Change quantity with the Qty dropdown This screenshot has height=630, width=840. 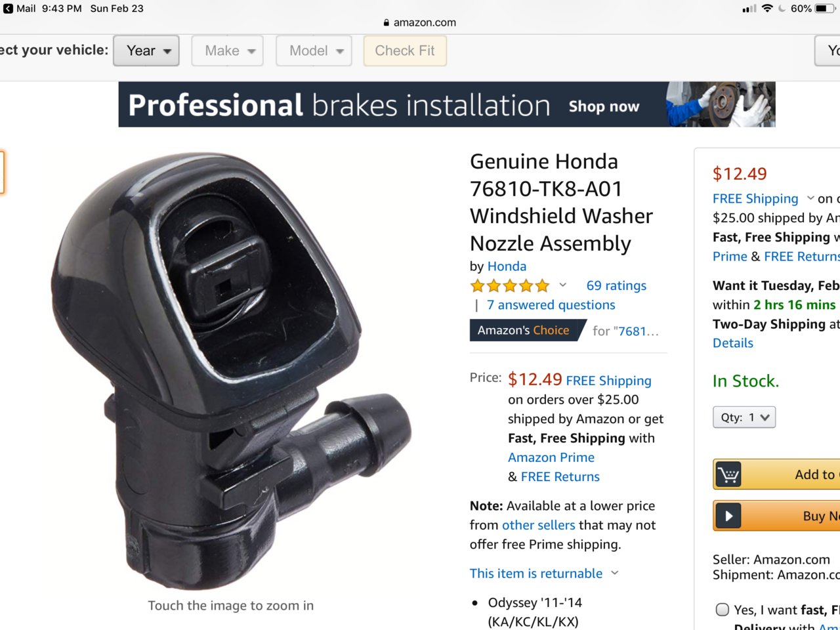(x=744, y=417)
